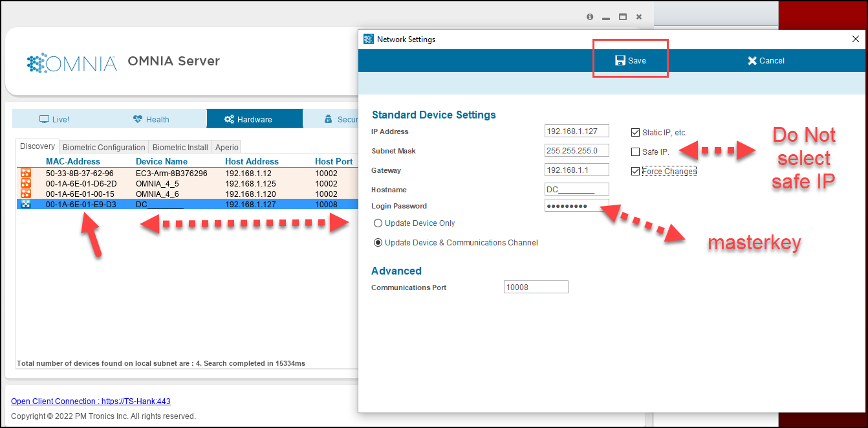Click host port 10002 in OMNIA_4_6 row
868x428 pixels.
point(327,194)
